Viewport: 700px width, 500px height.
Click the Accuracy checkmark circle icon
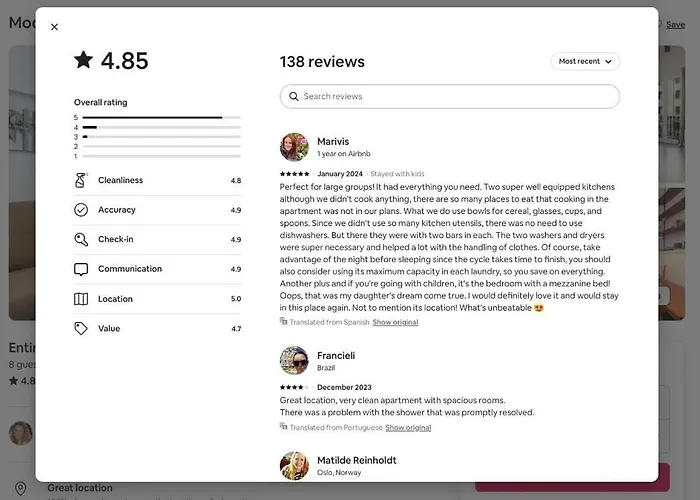[x=81, y=210]
